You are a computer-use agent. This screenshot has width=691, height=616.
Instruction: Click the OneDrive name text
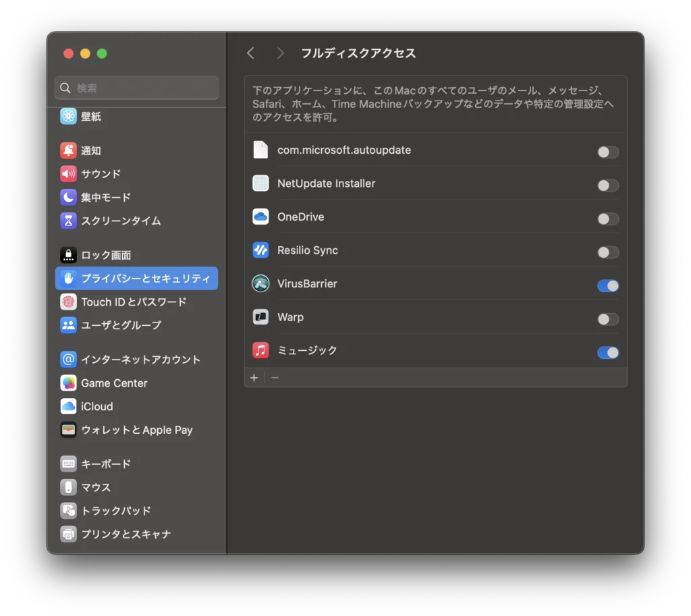pyautogui.click(x=300, y=217)
